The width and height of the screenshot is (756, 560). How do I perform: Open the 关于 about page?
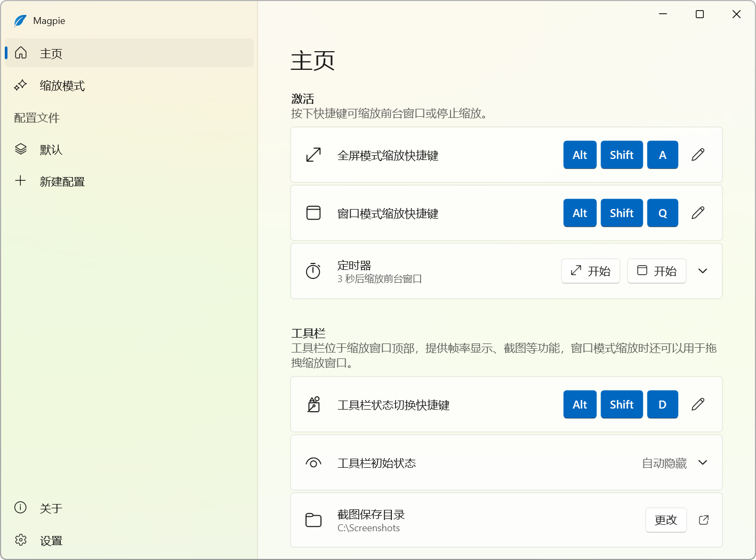pos(129,508)
